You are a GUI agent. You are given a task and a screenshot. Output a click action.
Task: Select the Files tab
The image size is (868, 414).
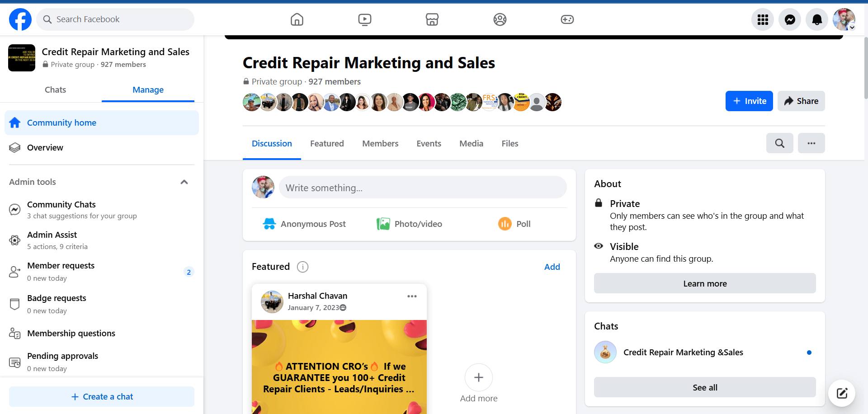point(509,144)
